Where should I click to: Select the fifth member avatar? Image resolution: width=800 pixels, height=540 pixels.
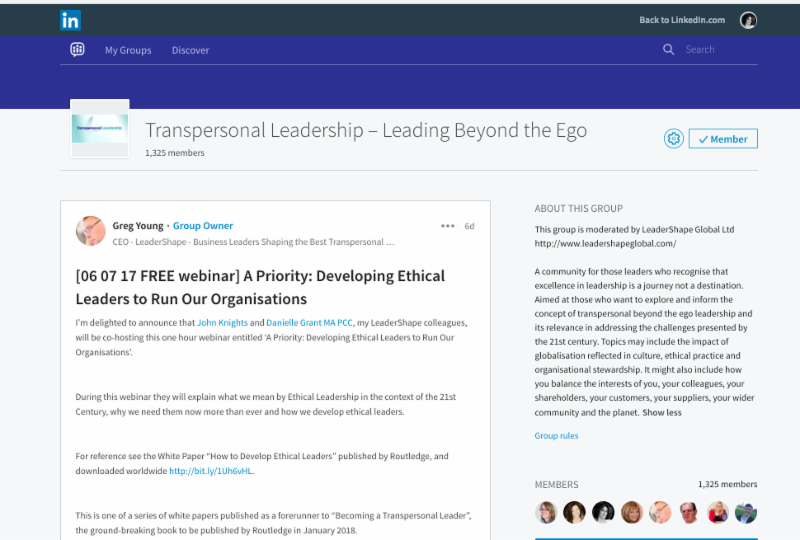click(660, 512)
